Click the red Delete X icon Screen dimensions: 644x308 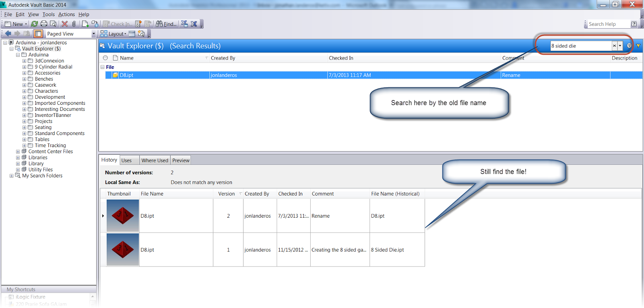pos(64,24)
